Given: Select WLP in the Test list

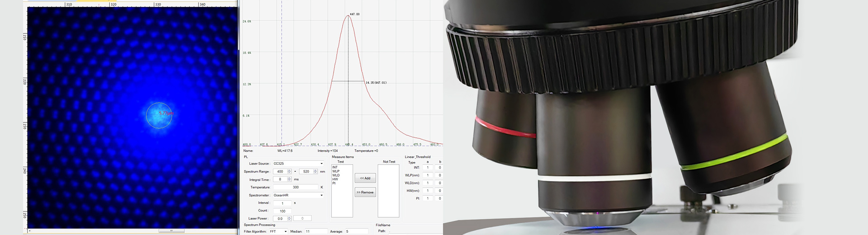Looking at the screenshot, I should [x=336, y=171].
